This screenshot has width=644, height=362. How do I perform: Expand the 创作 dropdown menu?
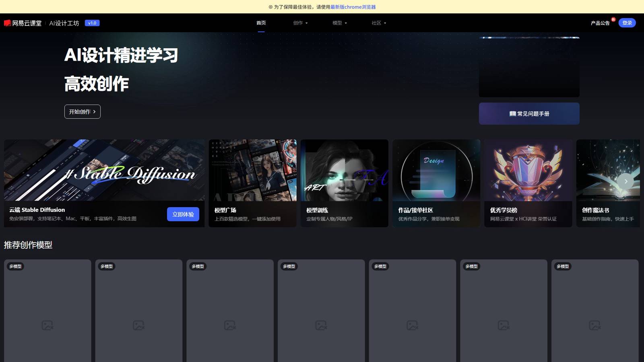[x=300, y=23]
